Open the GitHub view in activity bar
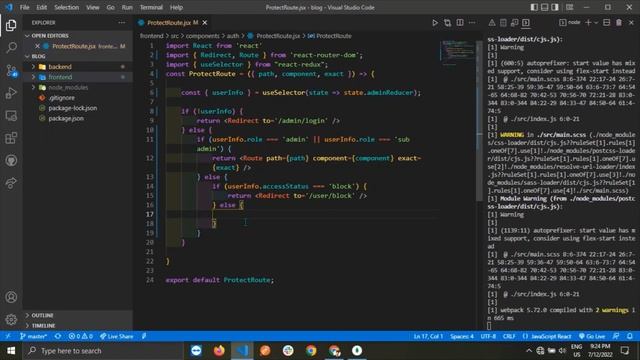Viewport: 640px width, 360px height. tap(11, 160)
